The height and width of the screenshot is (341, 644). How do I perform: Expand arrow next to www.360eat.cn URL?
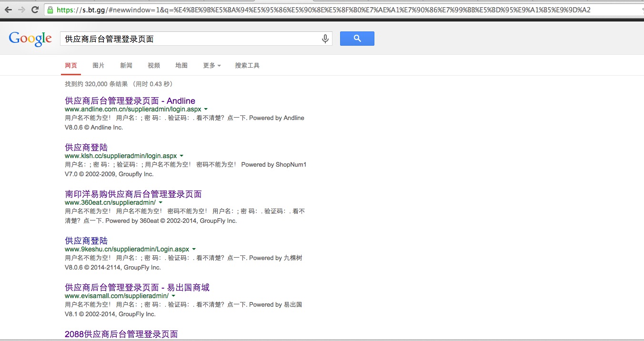(161, 203)
